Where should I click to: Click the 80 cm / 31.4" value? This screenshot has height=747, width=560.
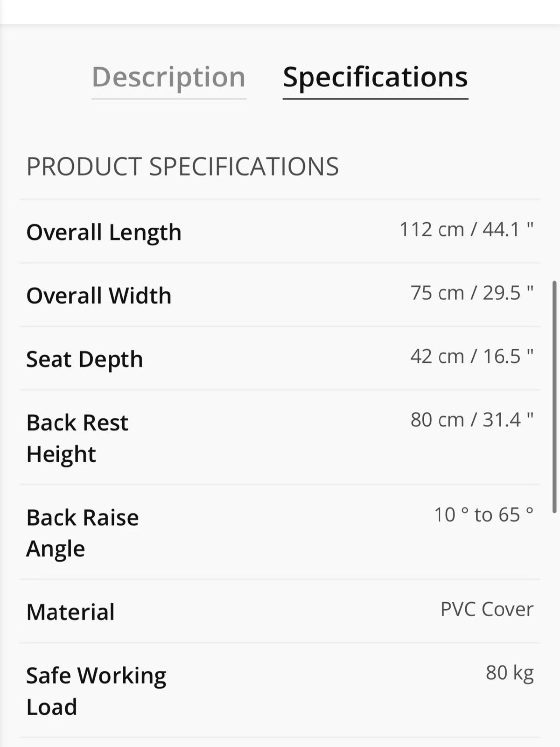(472, 420)
